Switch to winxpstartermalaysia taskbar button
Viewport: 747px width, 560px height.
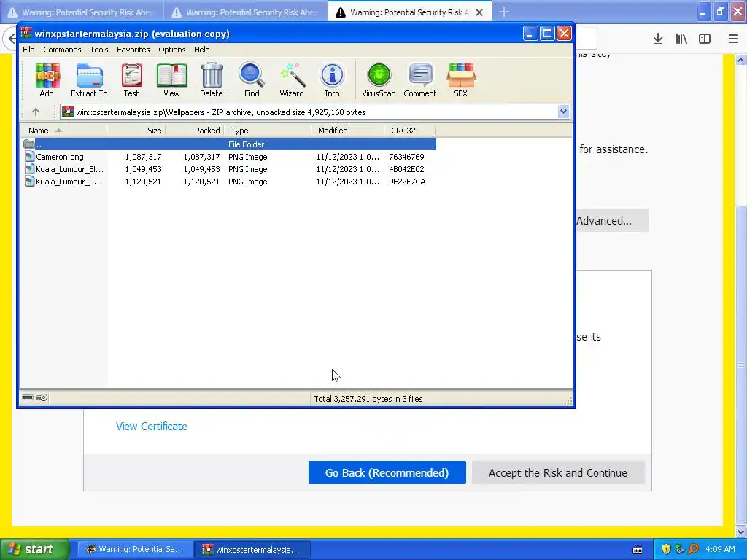pyautogui.click(x=252, y=549)
